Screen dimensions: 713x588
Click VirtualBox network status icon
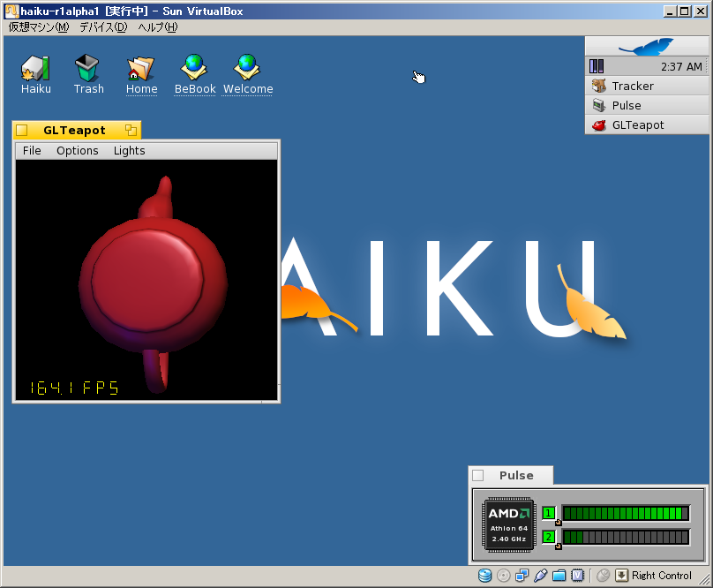(x=522, y=576)
